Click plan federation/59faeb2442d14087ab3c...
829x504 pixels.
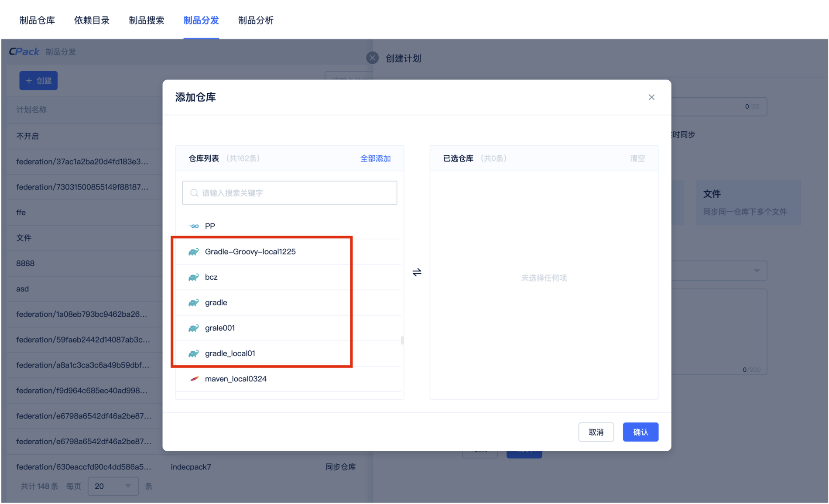tap(83, 339)
